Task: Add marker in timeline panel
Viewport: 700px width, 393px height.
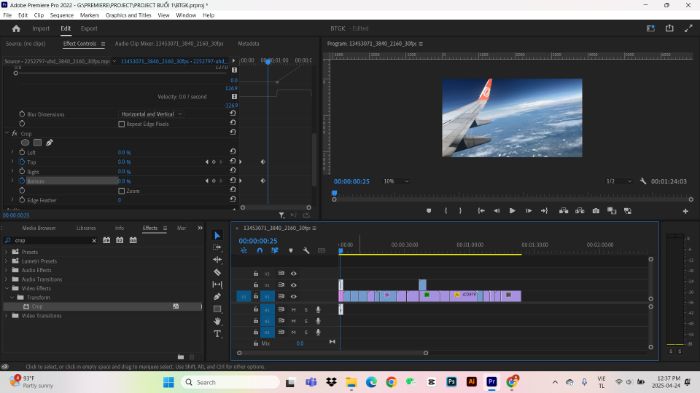Action: pyautogui.click(x=291, y=251)
